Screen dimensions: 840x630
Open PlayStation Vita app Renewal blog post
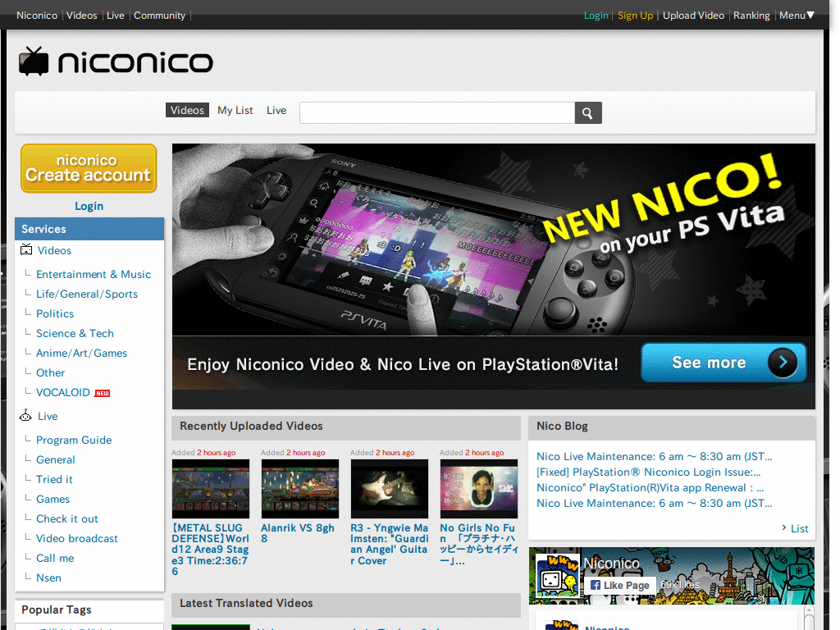pyautogui.click(x=651, y=488)
